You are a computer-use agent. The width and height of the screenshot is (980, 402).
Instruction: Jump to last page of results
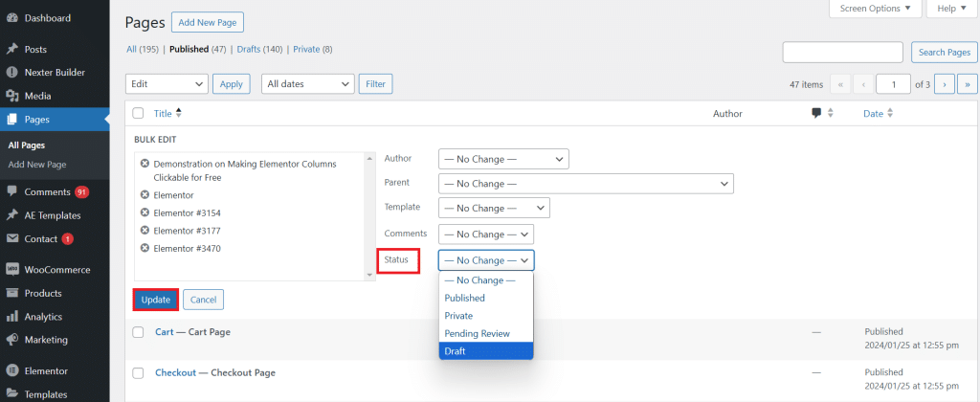click(968, 84)
